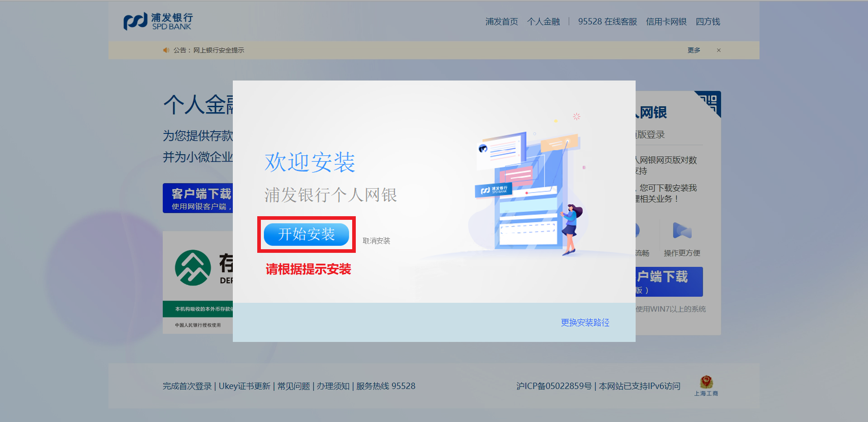Click the announcement speaker icon

[x=166, y=50]
